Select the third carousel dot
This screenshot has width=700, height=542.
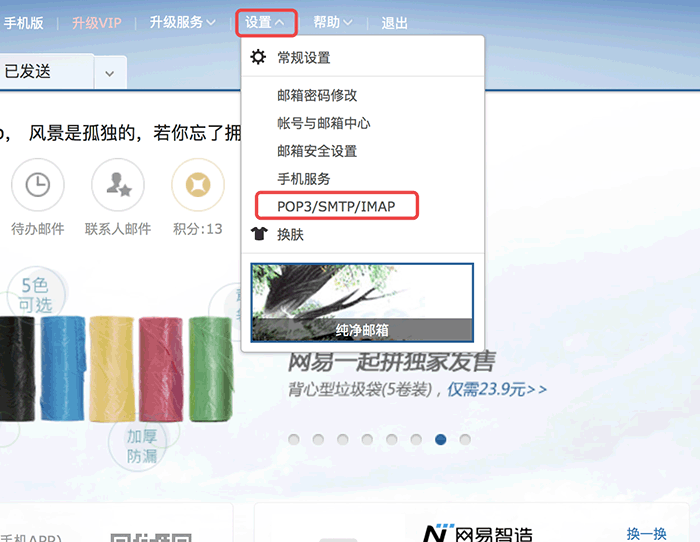point(343,439)
